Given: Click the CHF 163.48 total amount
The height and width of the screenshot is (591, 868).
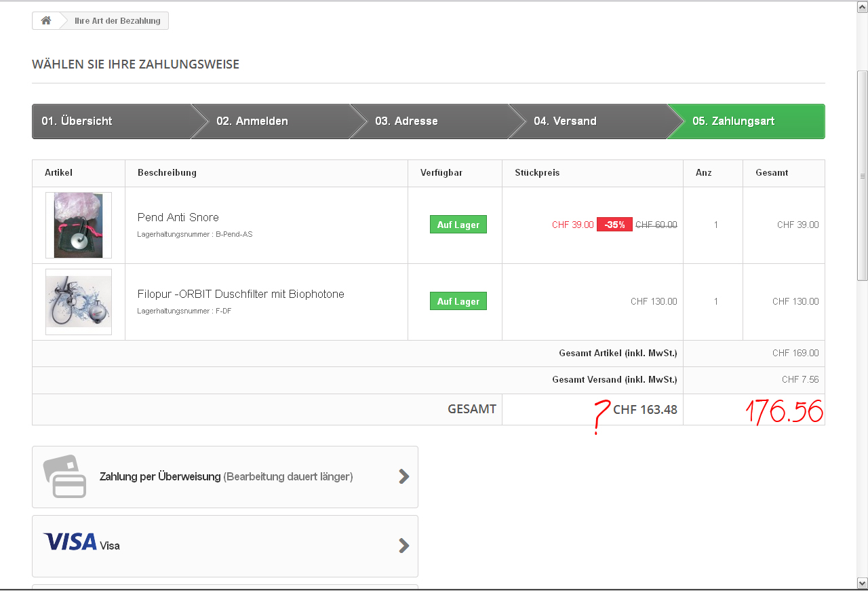Looking at the screenshot, I should point(646,409).
